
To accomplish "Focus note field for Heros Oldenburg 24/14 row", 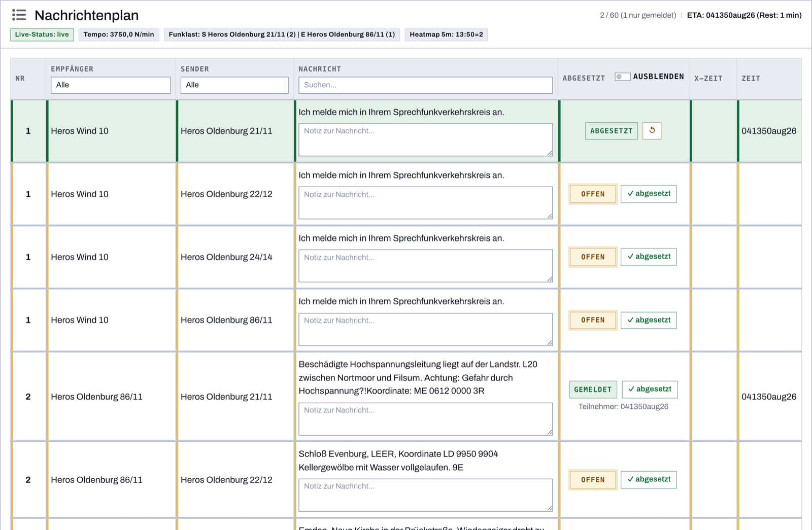I will tap(425, 266).
